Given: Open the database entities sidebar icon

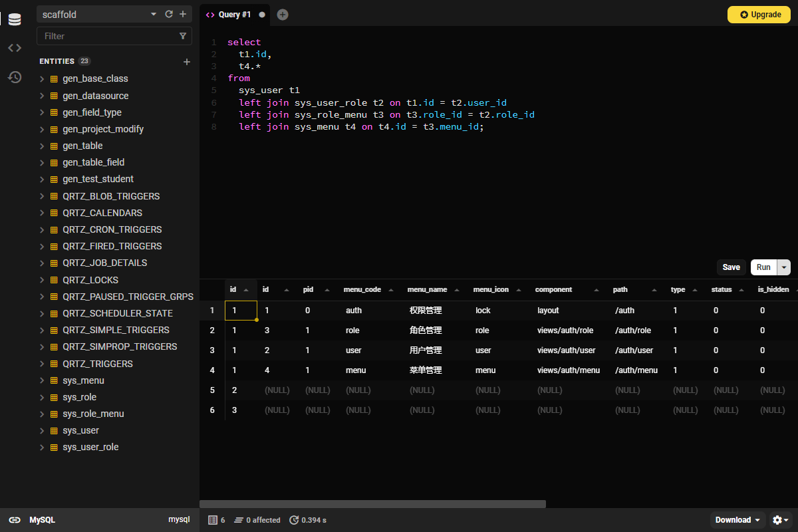Looking at the screenshot, I should point(15,19).
